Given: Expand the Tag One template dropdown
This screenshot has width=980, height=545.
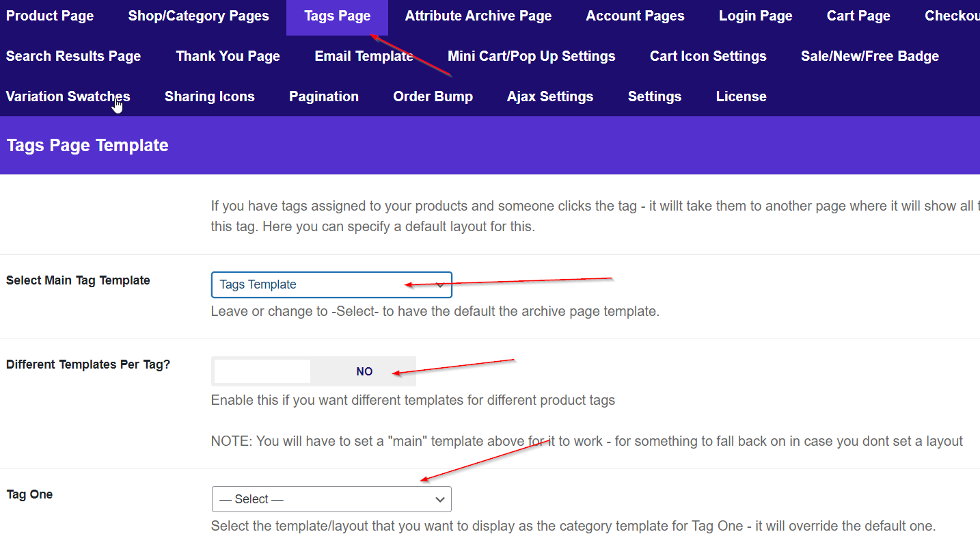Looking at the screenshot, I should [331, 499].
